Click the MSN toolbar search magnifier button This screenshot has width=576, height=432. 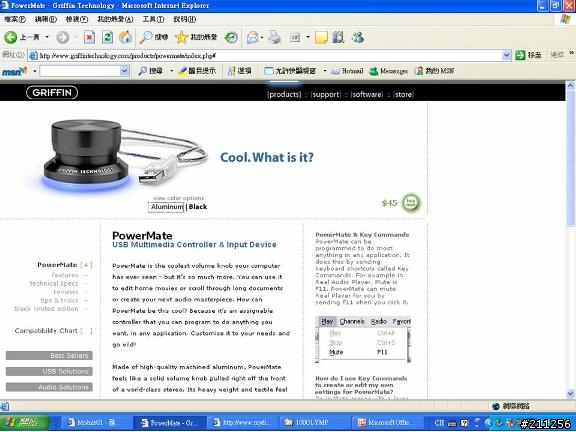tap(151, 71)
